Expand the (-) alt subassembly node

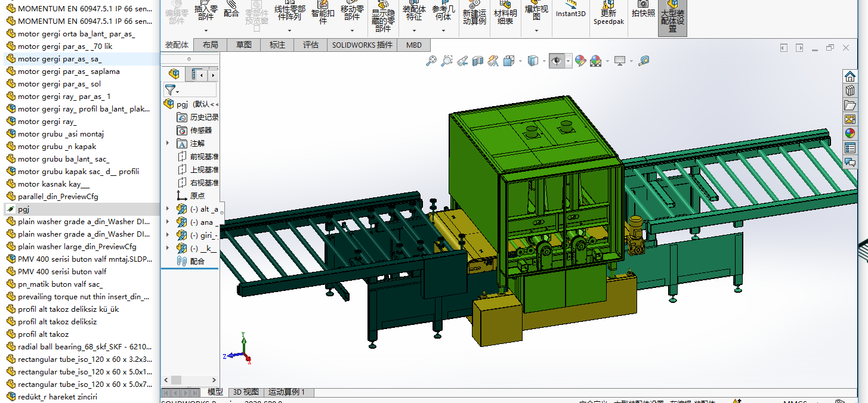pos(168,209)
